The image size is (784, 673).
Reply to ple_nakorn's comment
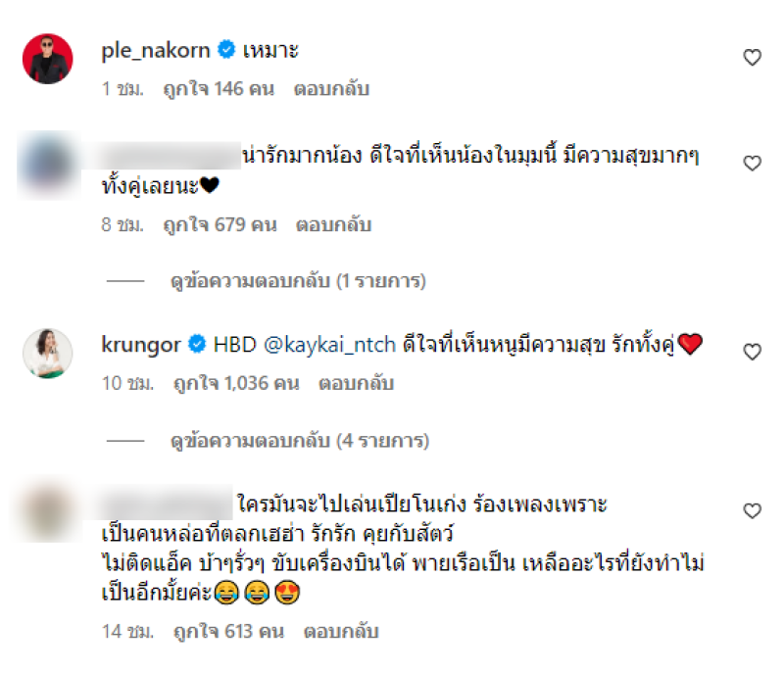(x=331, y=89)
